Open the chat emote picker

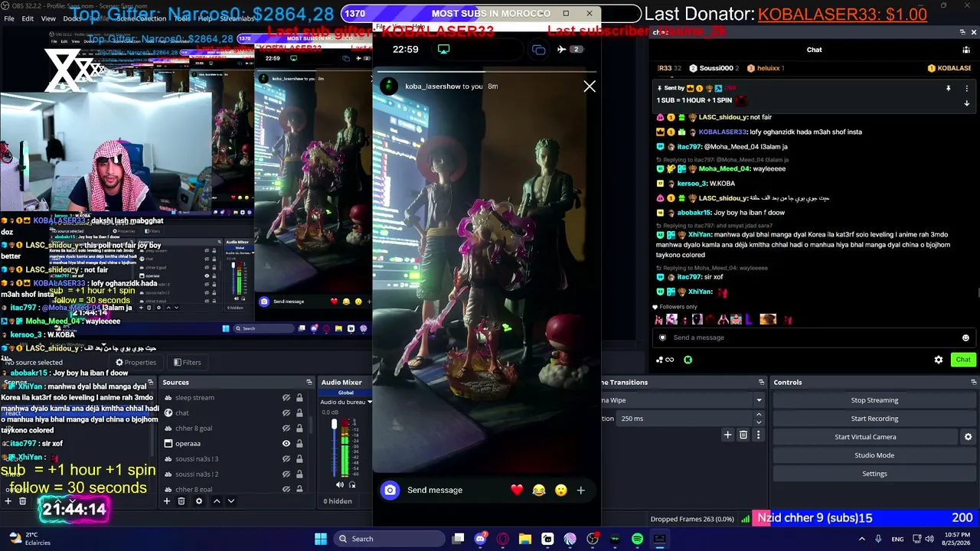[x=965, y=337]
